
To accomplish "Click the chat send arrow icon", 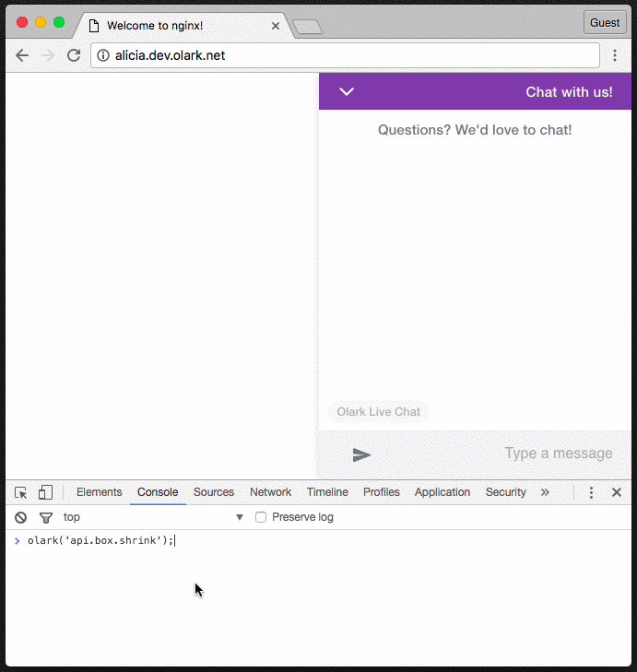I will pos(362,454).
